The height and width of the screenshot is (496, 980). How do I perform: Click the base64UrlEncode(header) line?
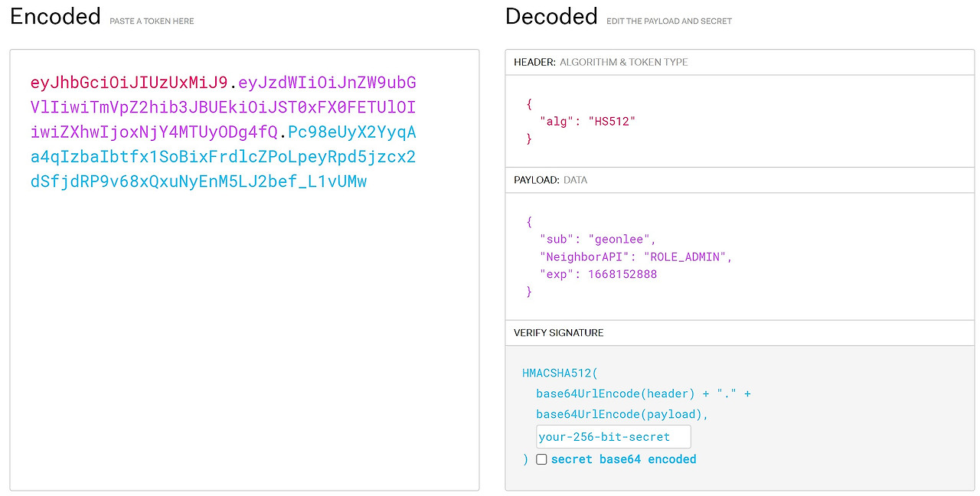643,393
